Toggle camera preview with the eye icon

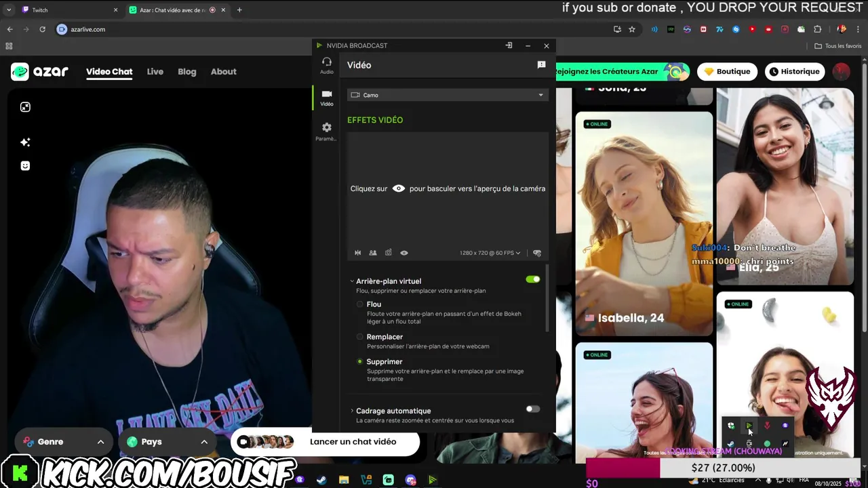404,253
